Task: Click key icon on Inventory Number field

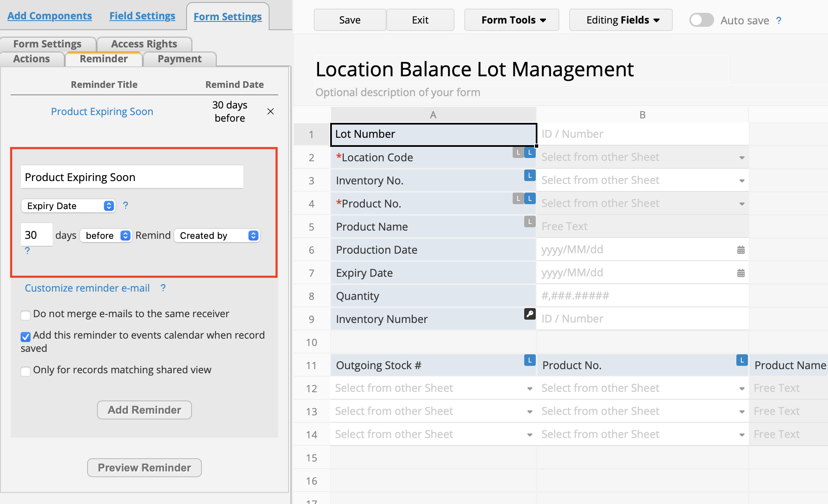Action: (530, 314)
